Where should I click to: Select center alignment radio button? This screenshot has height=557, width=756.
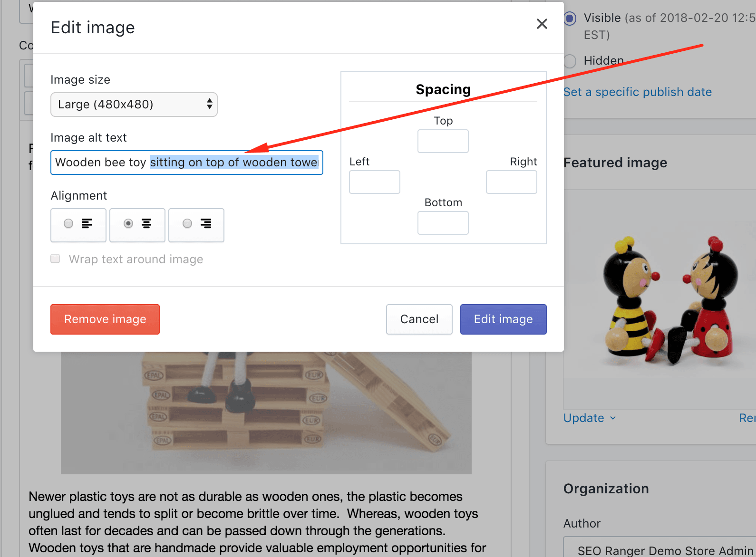[128, 223]
